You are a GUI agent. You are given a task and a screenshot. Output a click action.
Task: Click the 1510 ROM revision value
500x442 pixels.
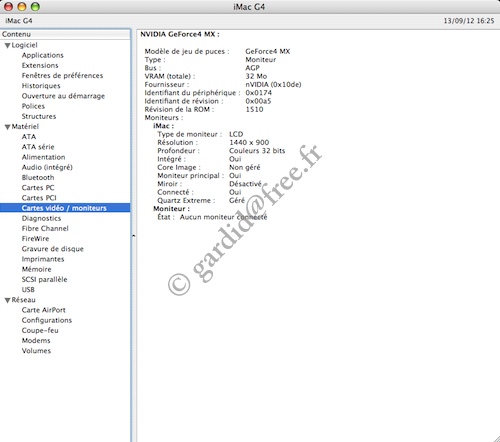coord(254,109)
